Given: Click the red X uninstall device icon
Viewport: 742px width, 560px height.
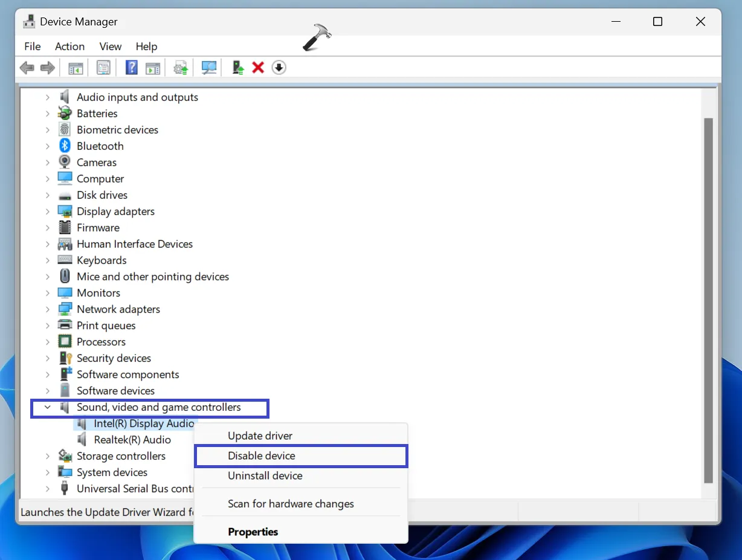Looking at the screenshot, I should tap(258, 68).
